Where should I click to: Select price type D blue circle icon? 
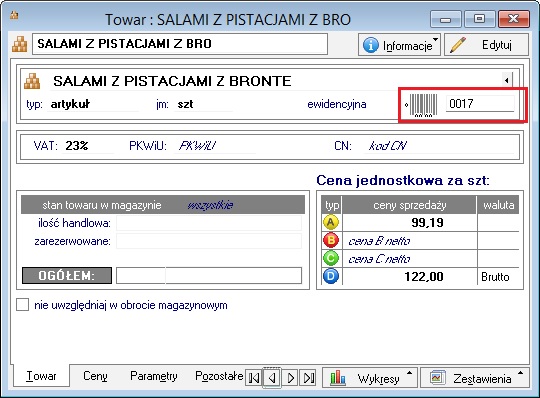tap(331, 276)
